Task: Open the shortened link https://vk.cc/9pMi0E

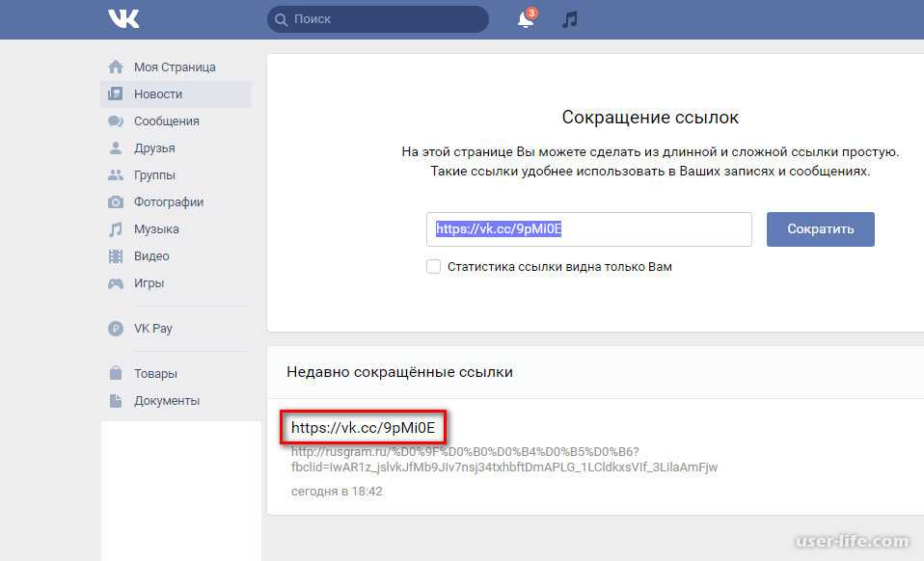Action: 363,428
